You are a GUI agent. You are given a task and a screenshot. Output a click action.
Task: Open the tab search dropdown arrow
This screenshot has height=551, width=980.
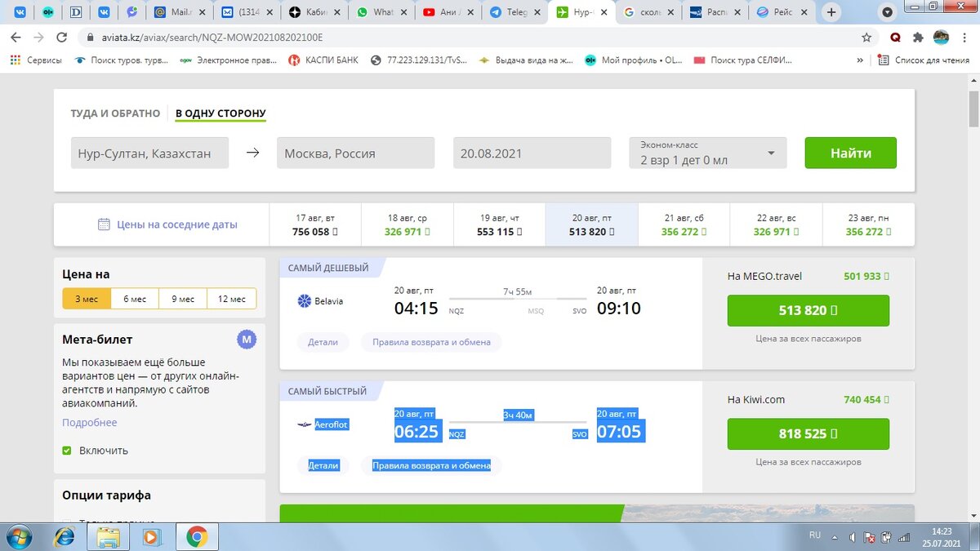888,12
